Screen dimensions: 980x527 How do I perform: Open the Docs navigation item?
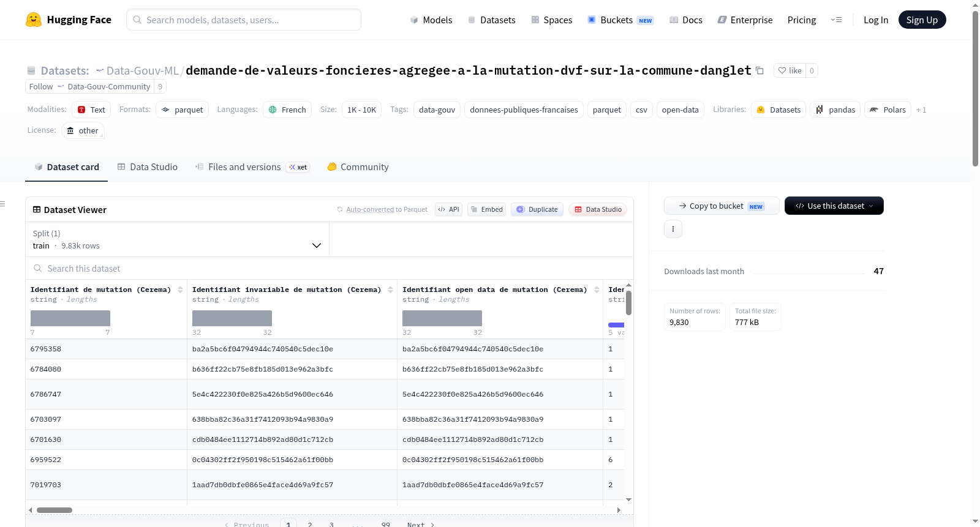point(686,20)
